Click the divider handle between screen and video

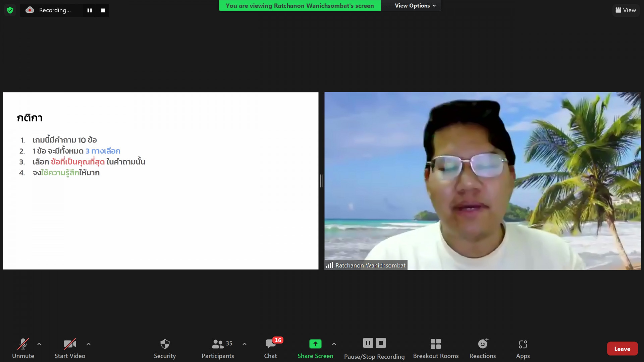click(x=321, y=181)
